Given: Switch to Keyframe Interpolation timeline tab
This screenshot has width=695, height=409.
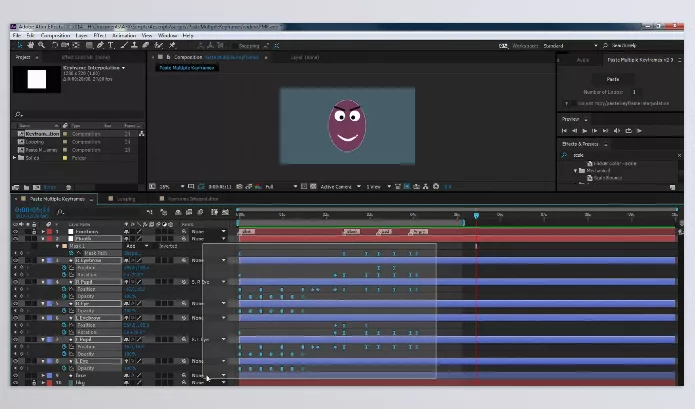Looking at the screenshot, I should click(x=193, y=199).
